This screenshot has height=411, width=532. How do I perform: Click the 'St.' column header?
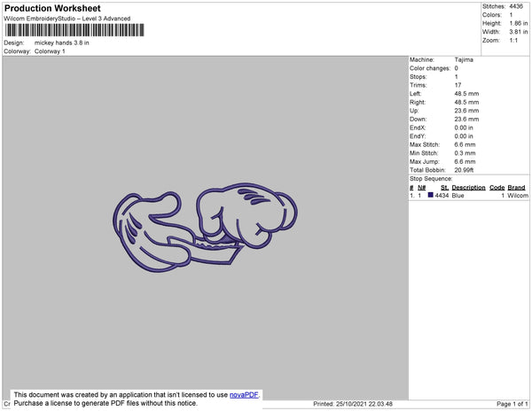[x=444, y=188]
